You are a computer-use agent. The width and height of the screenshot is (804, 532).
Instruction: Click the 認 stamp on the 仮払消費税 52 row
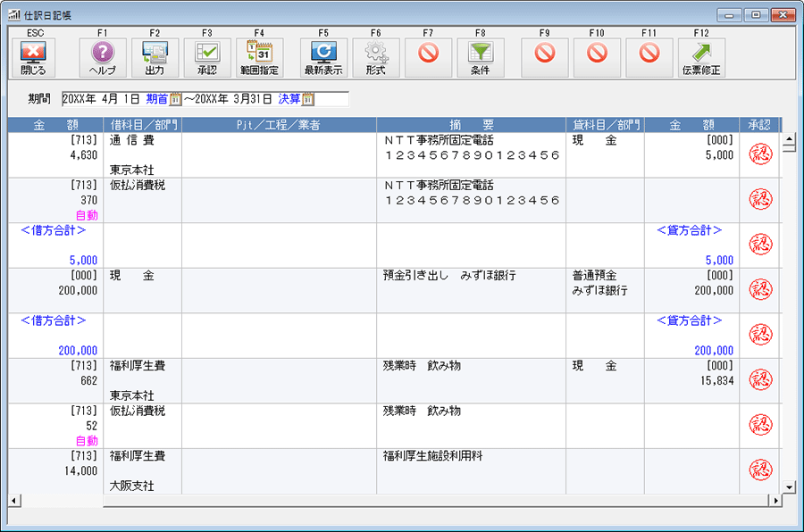pyautogui.click(x=760, y=424)
